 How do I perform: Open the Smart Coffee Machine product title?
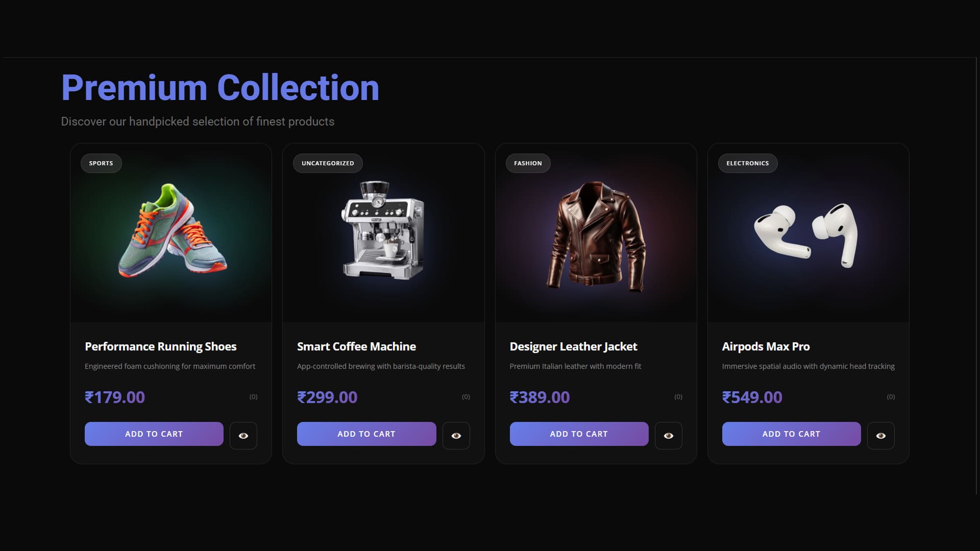coord(356,346)
